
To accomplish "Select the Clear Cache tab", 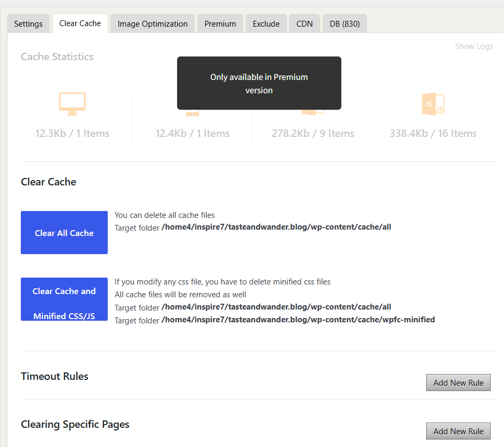I will point(80,23).
